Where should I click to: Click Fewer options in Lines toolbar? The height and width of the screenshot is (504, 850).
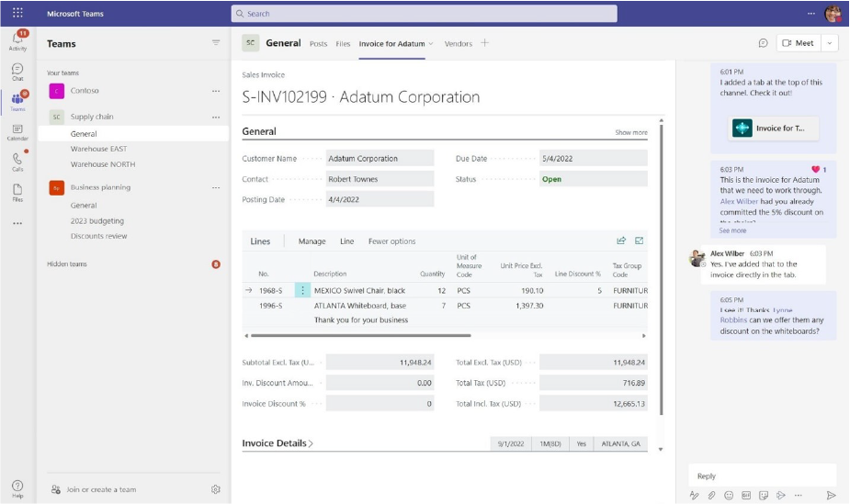(x=392, y=241)
